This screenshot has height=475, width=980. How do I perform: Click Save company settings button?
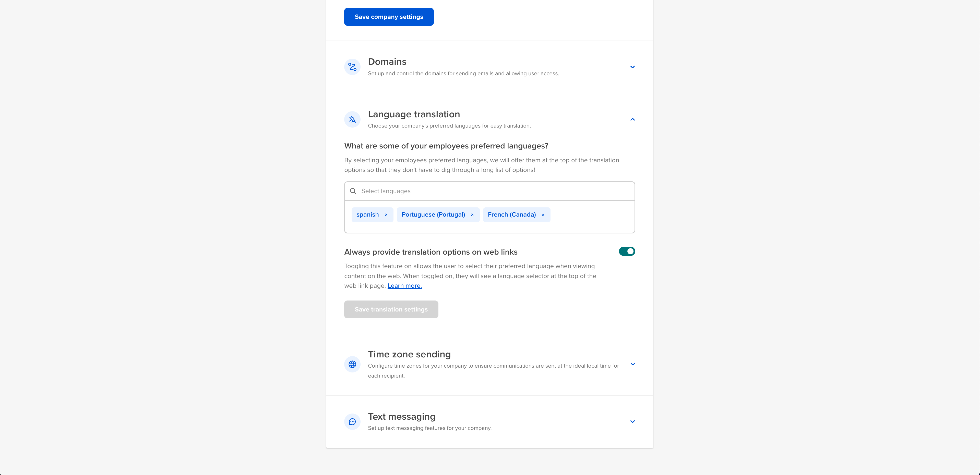pos(389,17)
